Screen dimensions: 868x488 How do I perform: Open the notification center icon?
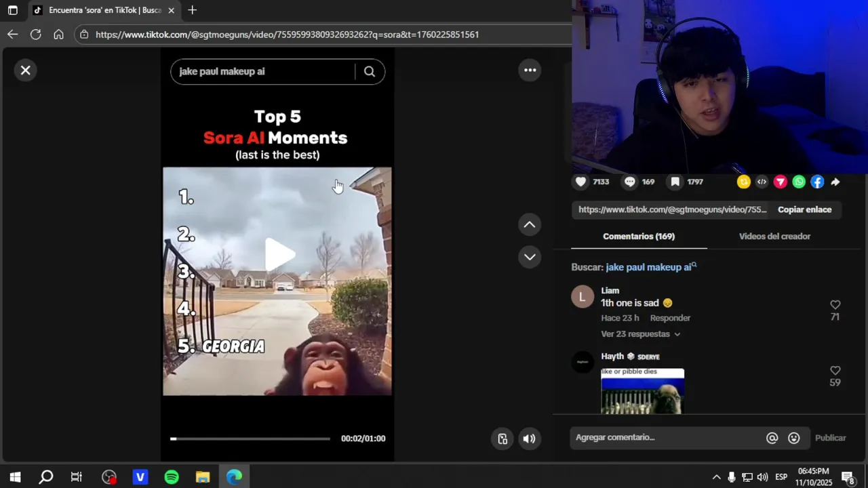848,477
